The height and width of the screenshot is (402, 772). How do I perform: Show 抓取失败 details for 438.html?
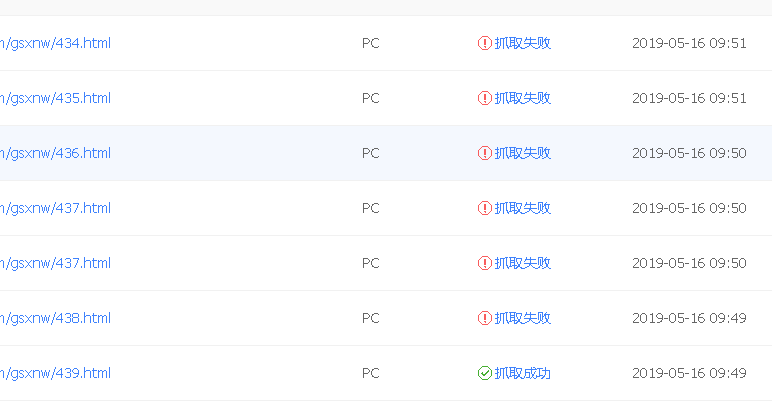coord(522,318)
